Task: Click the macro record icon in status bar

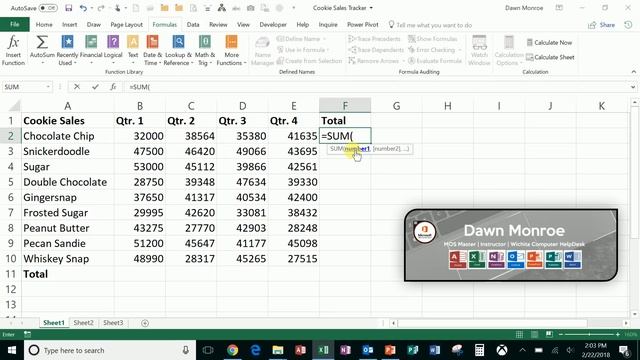Action: point(27,335)
